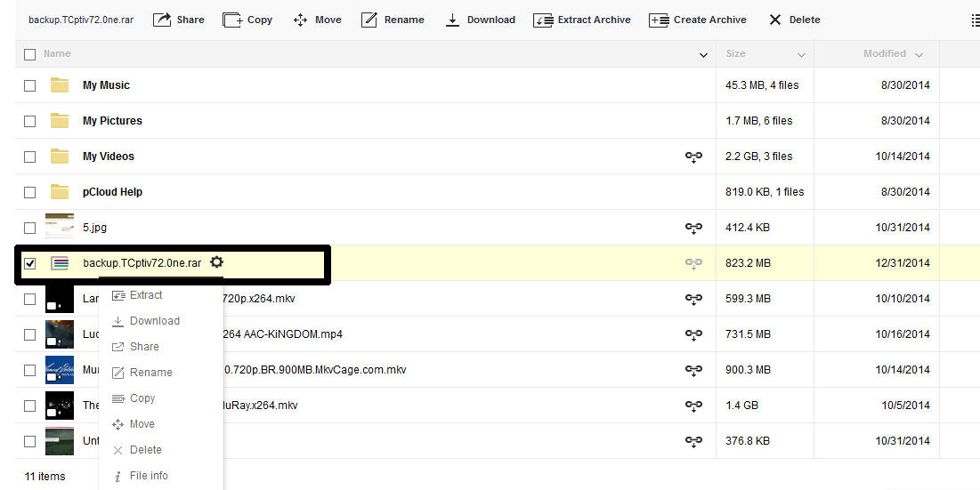Open the My Videos folder icon
980x490 pixels.
[60, 156]
